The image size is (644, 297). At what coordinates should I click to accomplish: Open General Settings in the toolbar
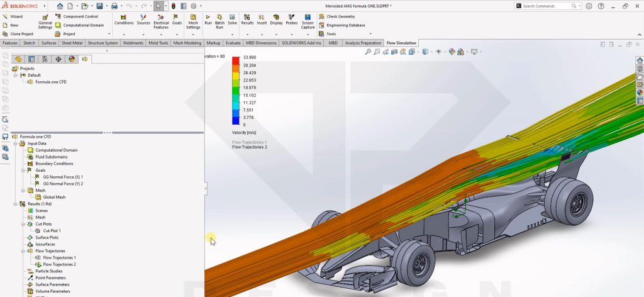45,20
